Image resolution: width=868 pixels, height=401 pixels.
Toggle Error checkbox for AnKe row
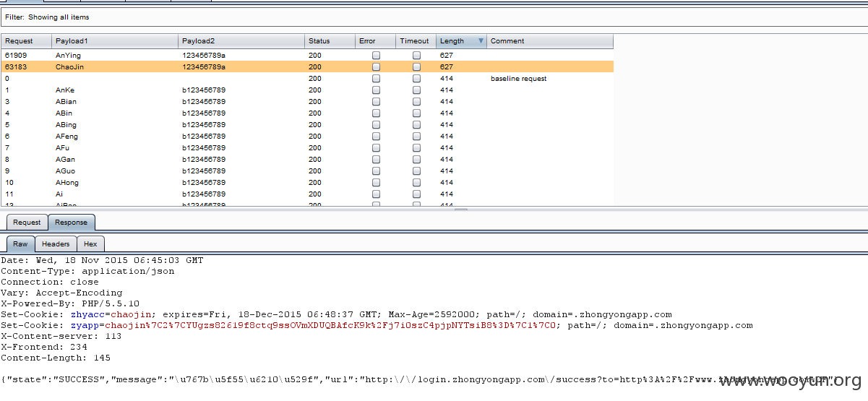(376, 90)
